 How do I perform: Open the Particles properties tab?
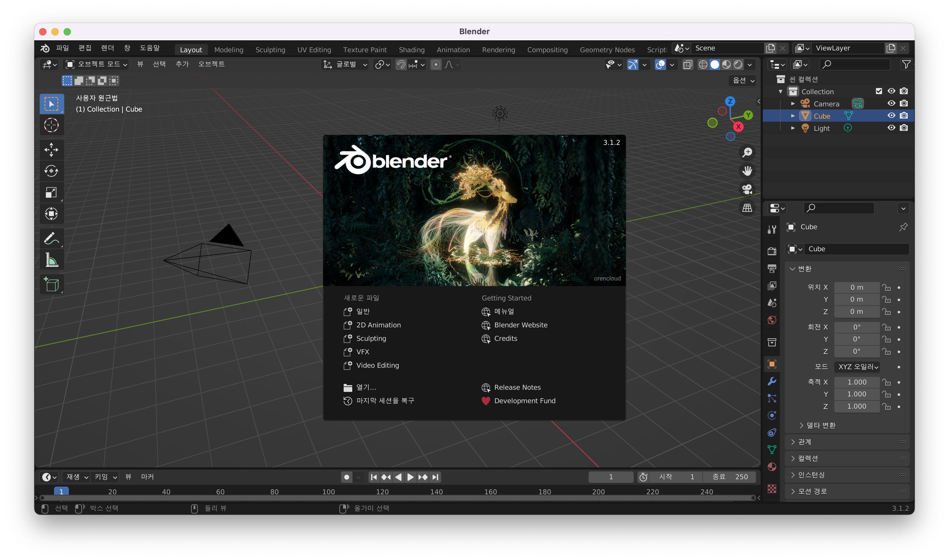coord(772,399)
